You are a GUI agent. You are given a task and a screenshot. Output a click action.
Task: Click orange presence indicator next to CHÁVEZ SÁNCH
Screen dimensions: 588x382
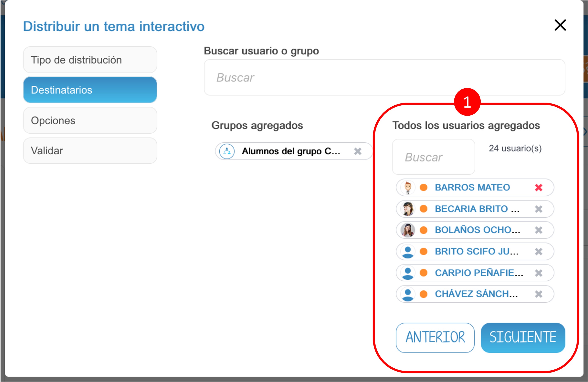[x=424, y=294]
